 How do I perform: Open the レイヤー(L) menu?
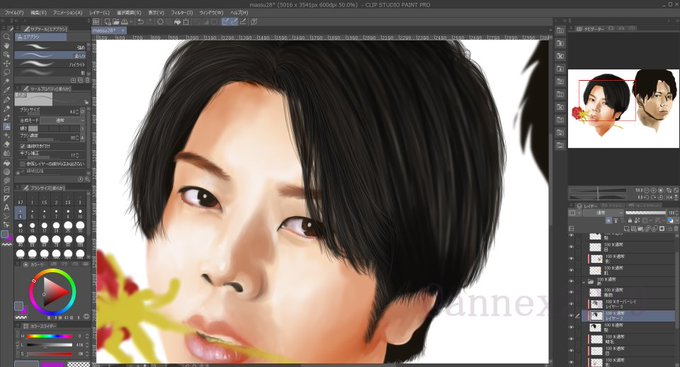click(x=99, y=13)
